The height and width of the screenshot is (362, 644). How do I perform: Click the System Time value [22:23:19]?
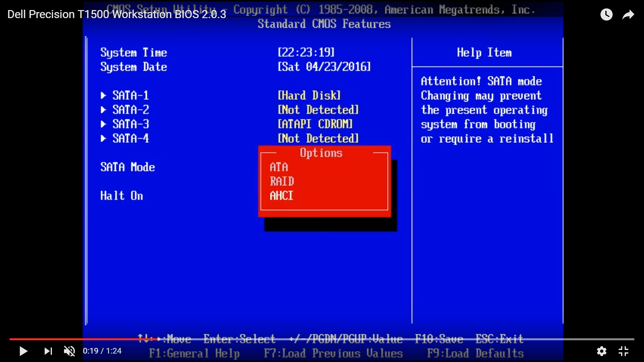tap(306, 52)
